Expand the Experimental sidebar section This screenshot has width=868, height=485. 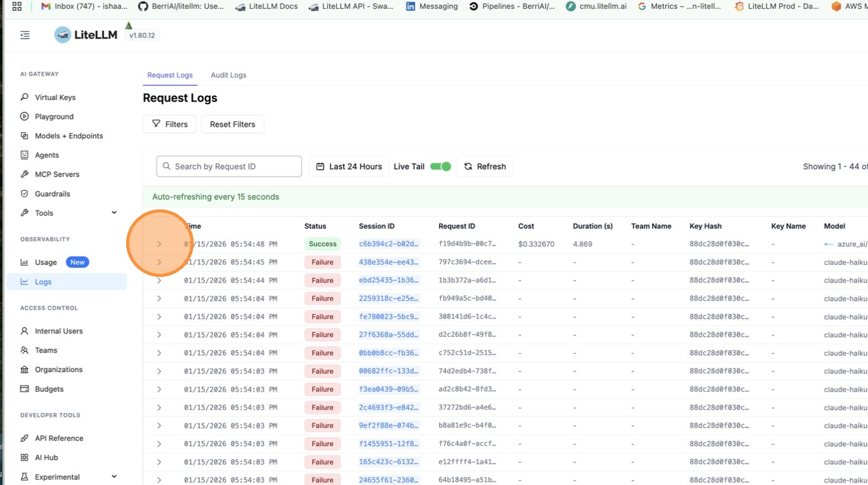point(114,477)
